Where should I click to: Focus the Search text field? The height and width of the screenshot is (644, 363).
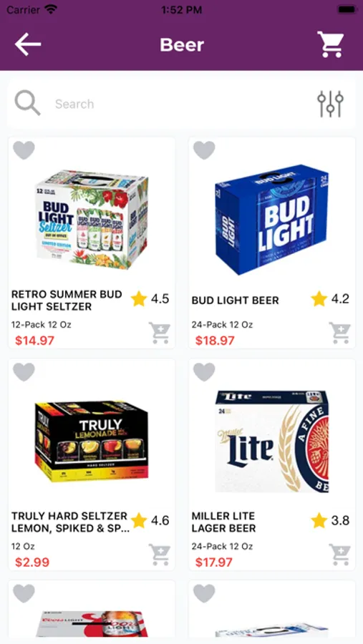(x=181, y=104)
